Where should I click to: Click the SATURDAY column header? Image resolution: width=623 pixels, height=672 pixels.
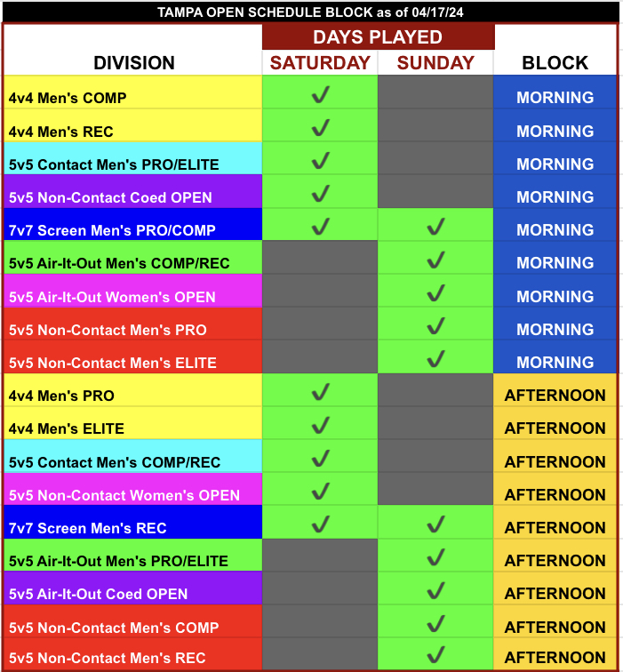320,63
